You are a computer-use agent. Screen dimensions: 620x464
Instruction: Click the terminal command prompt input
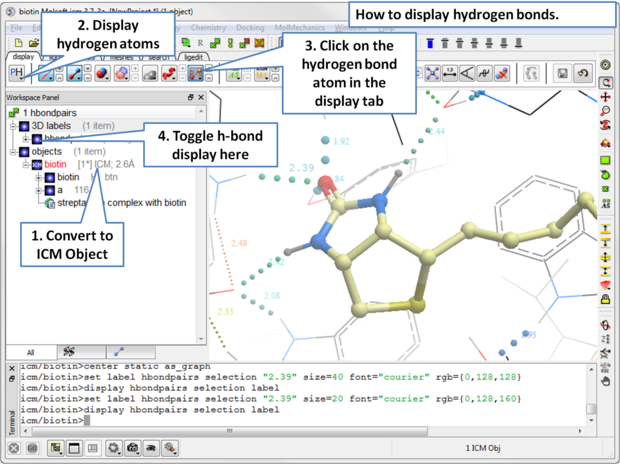(90, 420)
